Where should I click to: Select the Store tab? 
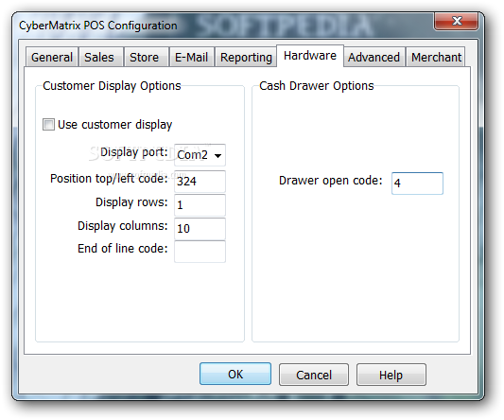point(147,58)
